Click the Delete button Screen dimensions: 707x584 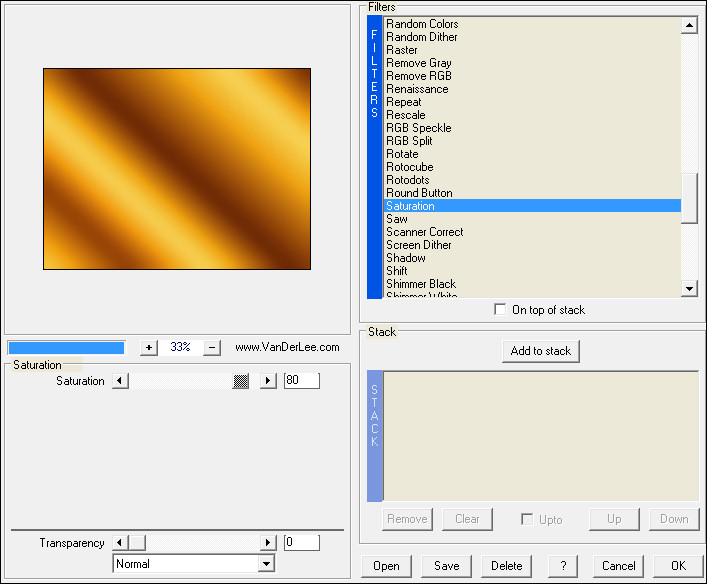(x=506, y=566)
